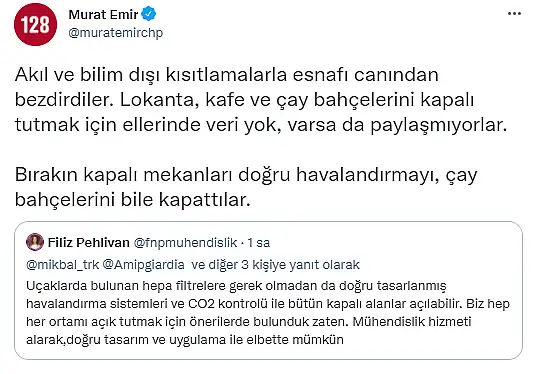Viewport: 538px width, 374px height.
Task: Click Filiz Pehlivan's small profile photo
Action: [x=35, y=242]
